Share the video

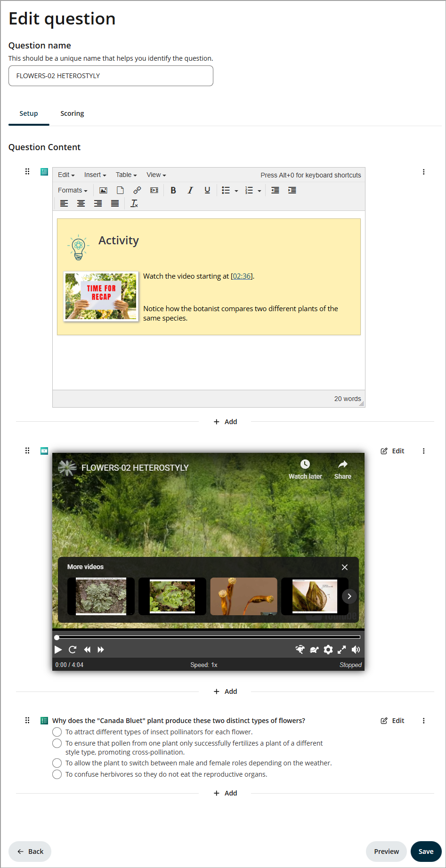[343, 469]
